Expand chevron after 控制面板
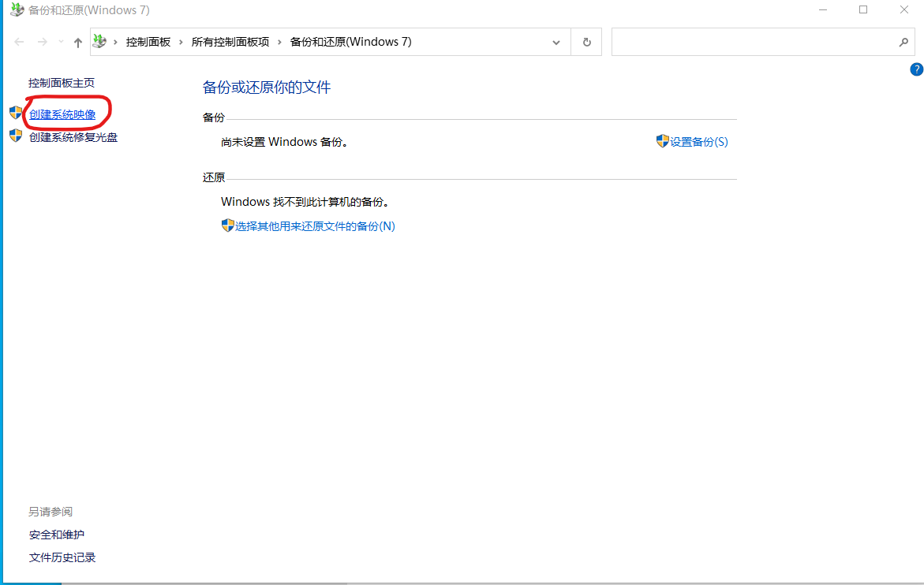This screenshot has height=585, width=924. [x=181, y=42]
